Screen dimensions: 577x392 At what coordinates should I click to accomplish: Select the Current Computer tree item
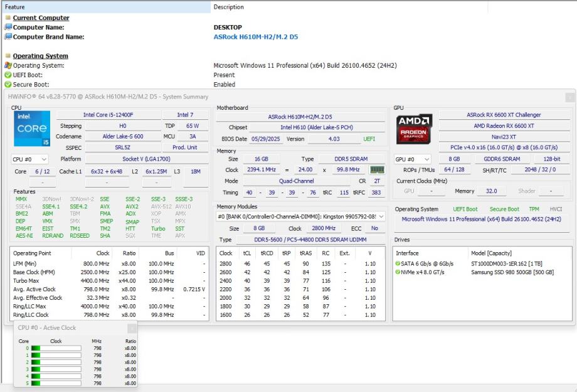click(x=41, y=18)
